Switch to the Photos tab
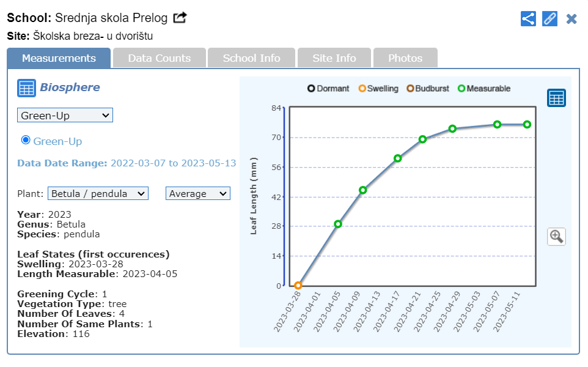The image size is (588, 367). (x=405, y=58)
